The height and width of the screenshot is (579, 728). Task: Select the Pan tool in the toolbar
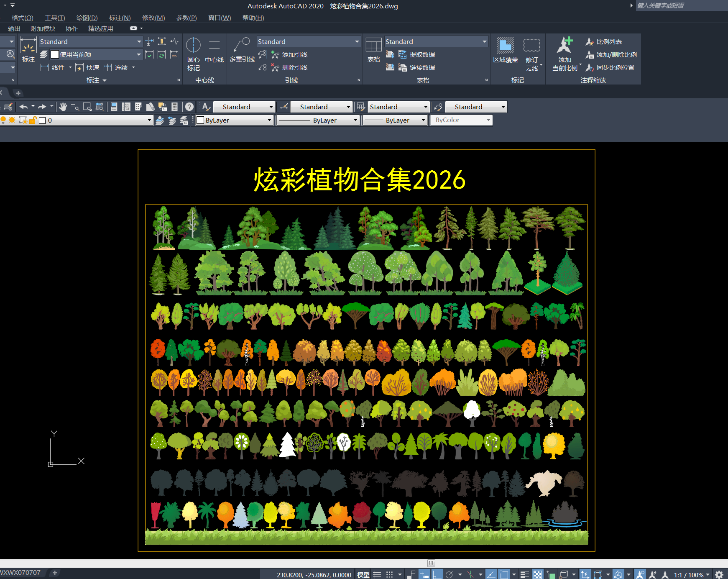click(x=63, y=106)
